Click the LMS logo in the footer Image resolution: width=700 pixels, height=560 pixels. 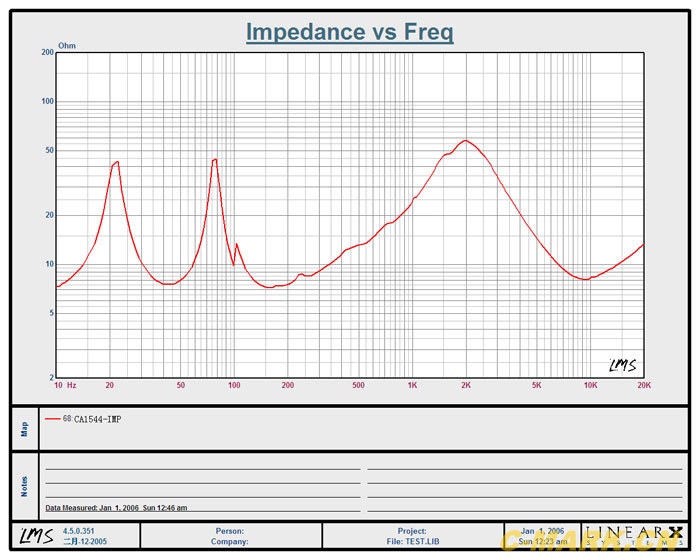[34, 536]
